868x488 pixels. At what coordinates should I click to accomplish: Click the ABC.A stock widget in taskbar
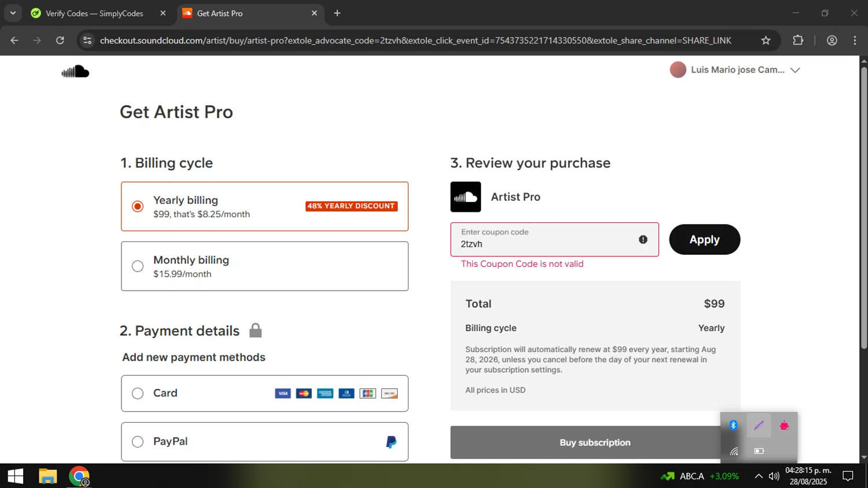click(x=700, y=476)
